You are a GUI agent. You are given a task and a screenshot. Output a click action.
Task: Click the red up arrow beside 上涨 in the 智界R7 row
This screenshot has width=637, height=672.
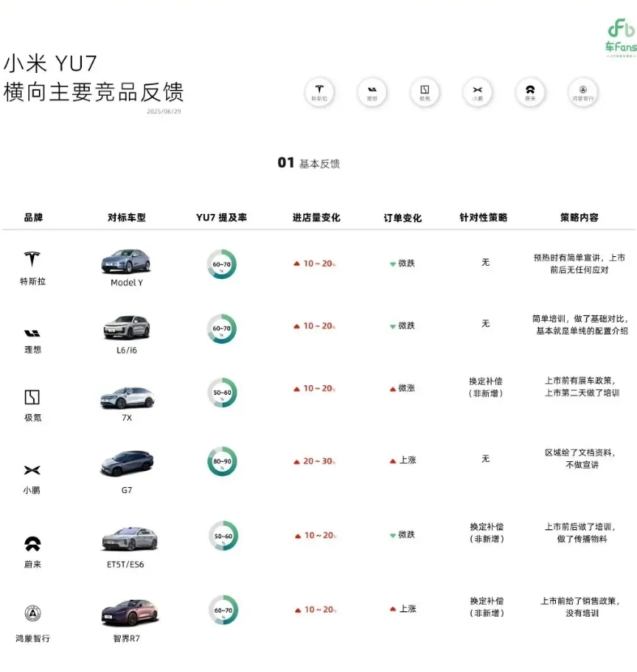pos(393,609)
